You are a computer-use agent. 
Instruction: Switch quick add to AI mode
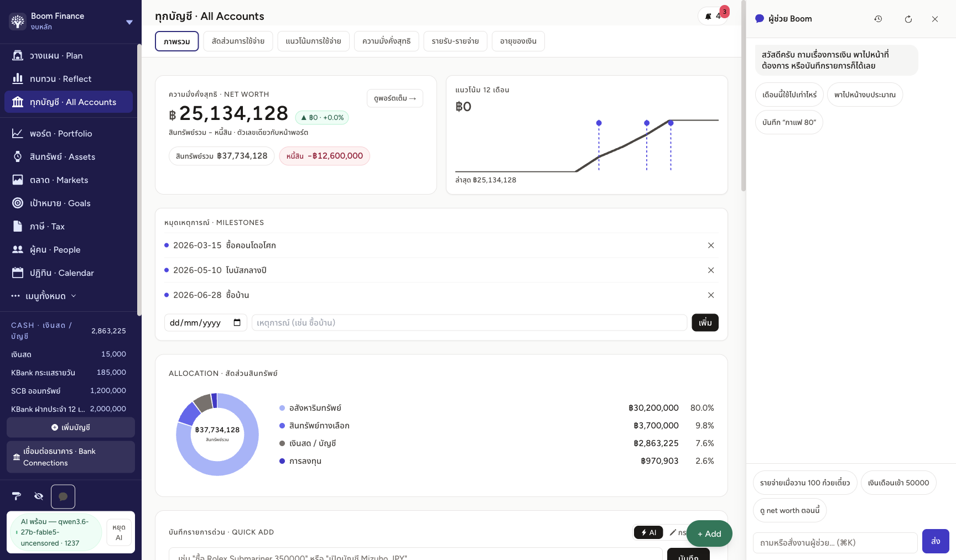click(648, 532)
